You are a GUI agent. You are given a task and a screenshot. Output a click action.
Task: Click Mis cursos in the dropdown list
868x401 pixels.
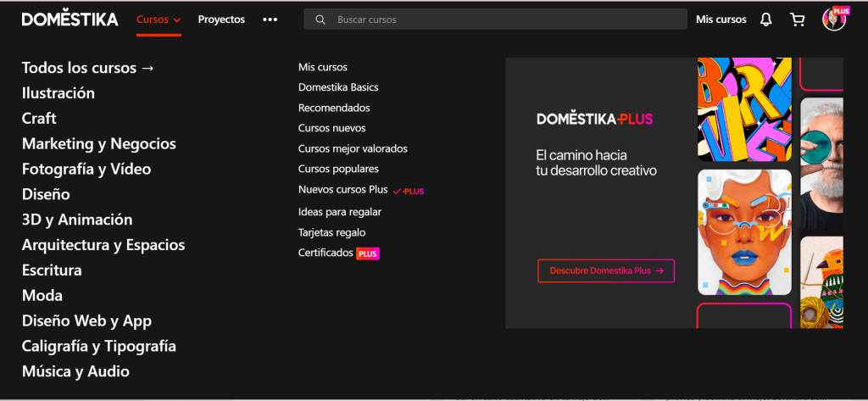323,68
